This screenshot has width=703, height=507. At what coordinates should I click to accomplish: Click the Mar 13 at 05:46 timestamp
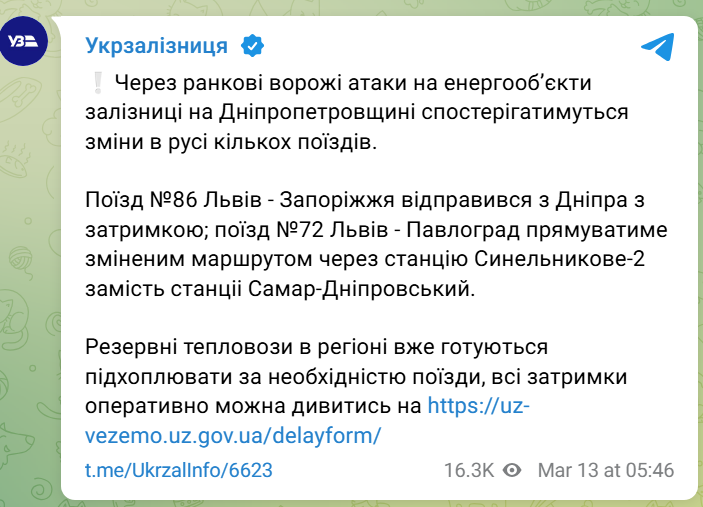coord(606,470)
